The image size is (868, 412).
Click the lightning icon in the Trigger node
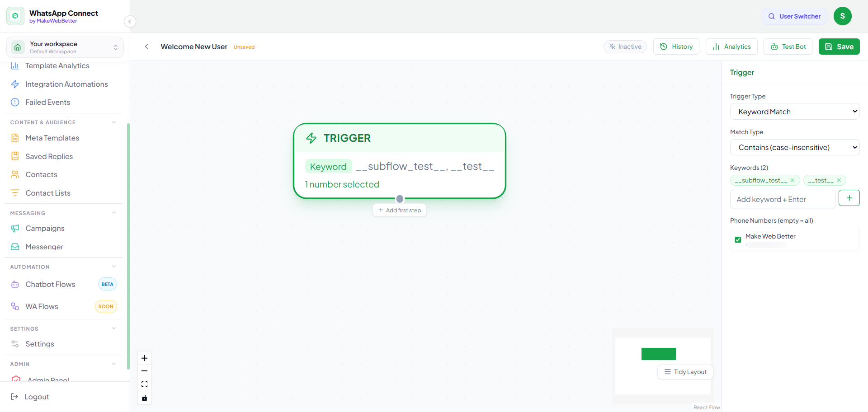point(311,138)
